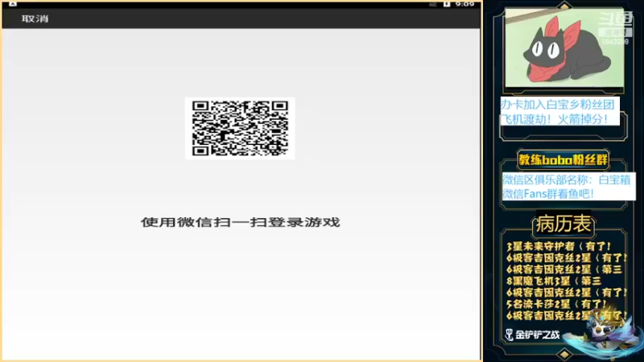Select the row 6极客吉固克丝2星（第三
This screenshot has height=362, width=644.
(564, 269)
